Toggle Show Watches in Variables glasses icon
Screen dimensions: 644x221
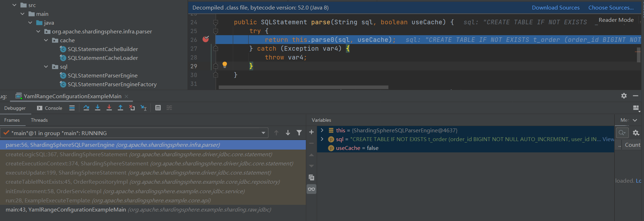[311, 189]
